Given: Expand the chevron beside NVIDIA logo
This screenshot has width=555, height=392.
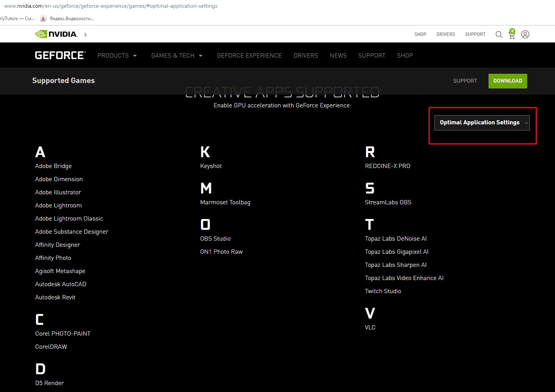Looking at the screenshot, I should click(85, 35).
